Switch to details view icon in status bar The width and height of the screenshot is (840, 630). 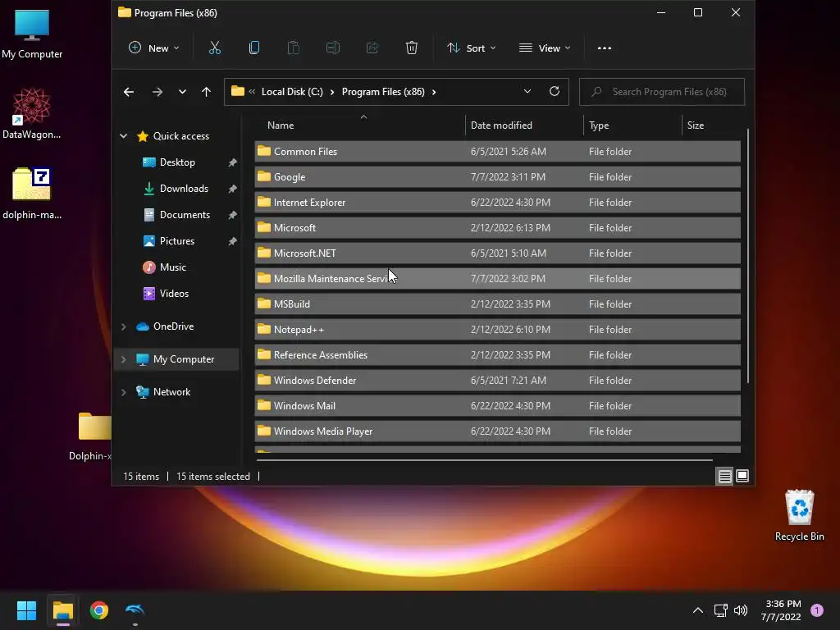point(724,477)
